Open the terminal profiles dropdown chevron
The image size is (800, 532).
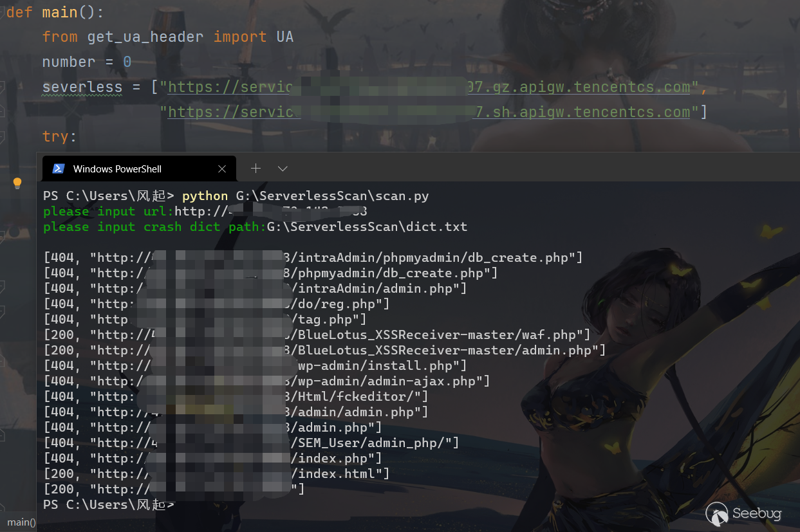tap(282, 169)
